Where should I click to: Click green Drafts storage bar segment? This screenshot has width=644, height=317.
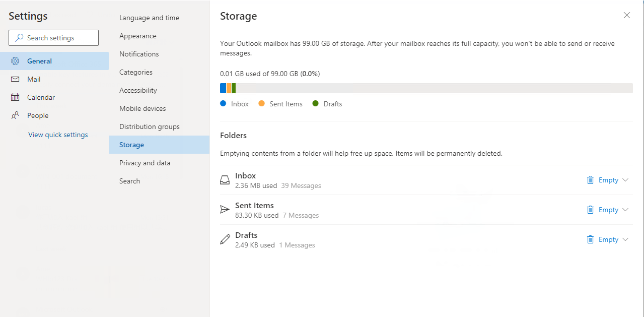click(234, 88)
